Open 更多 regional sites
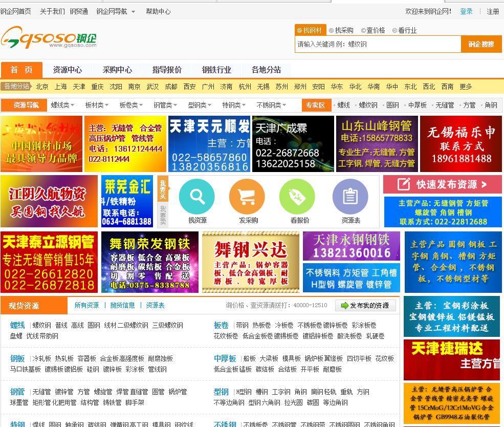This screenshot has height=427, width=504. point(466,87)
